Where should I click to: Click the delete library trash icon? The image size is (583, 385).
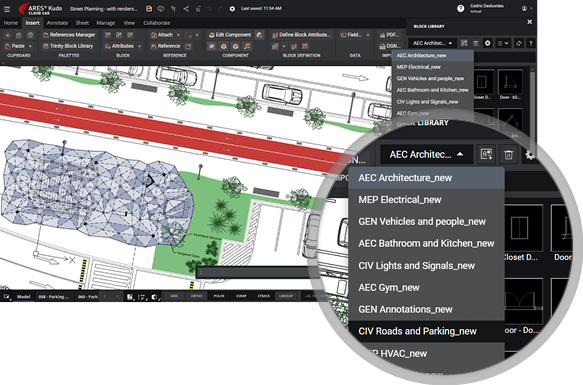coord(476,43)
